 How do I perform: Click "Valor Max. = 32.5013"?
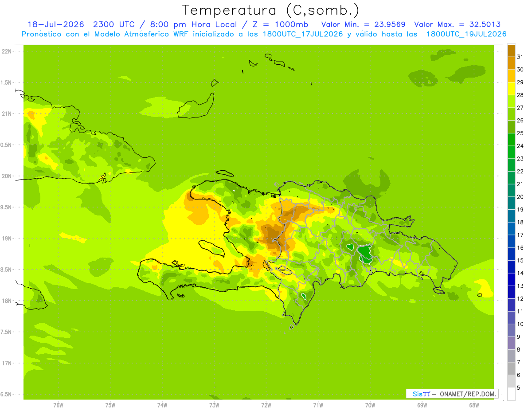[458, 24]
